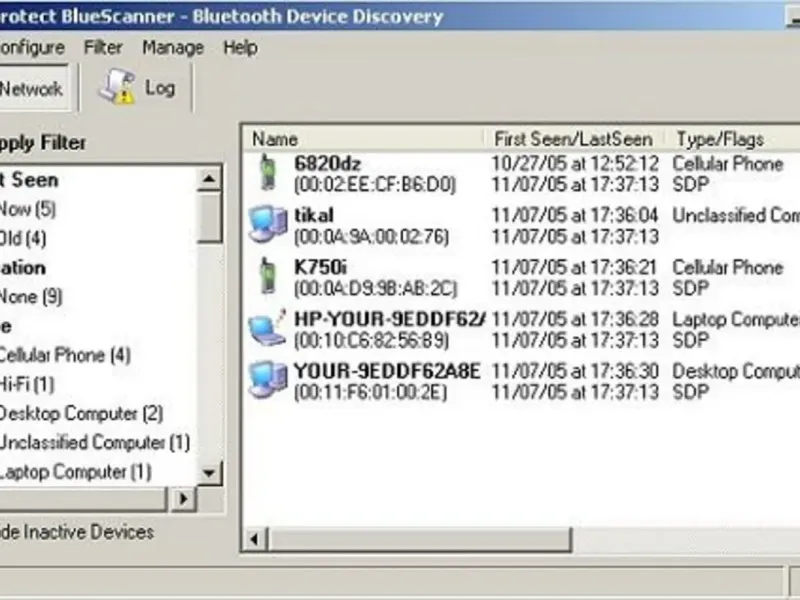Screen dimensions: 800x600
Task: Click MAC address 00:0A:9A:00:02:76
Action: coord(371,237)
